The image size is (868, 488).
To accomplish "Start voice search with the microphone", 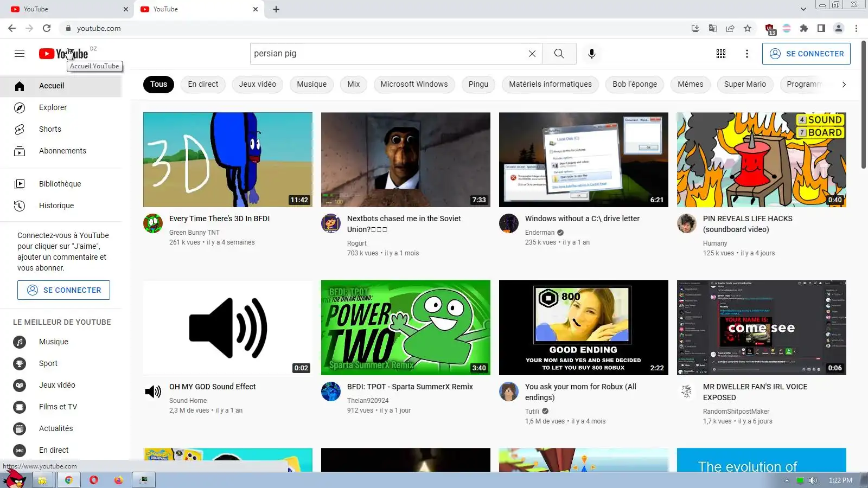I will [592, 54].
